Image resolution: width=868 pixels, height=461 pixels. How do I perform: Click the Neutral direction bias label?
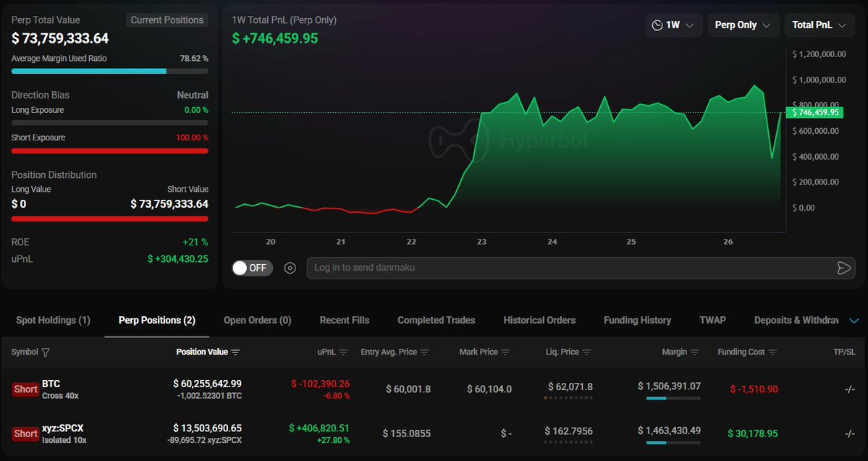coord(193,96)
